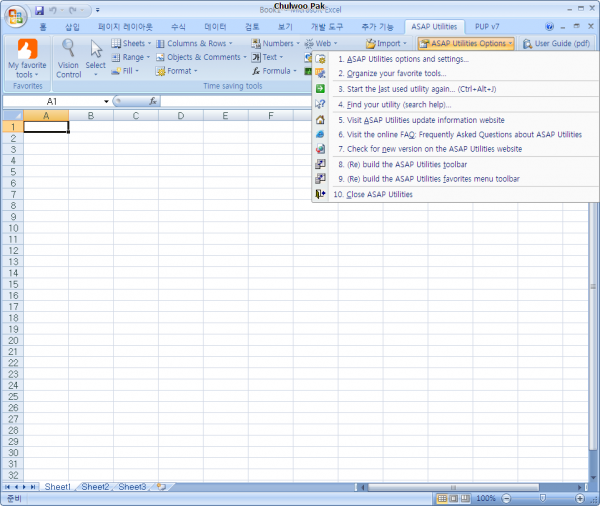Open the Text dropdown menu

point(267,57)
